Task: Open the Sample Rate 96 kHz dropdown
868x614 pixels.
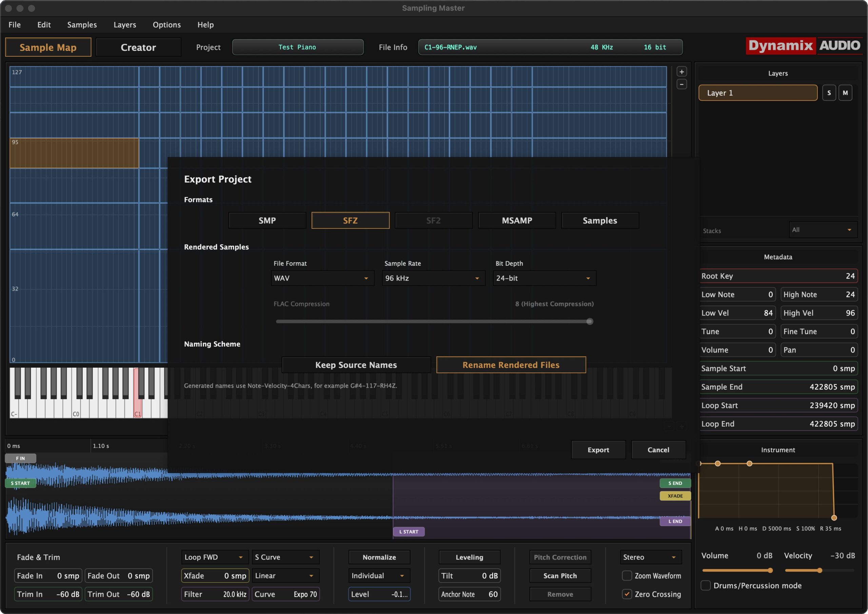Action: [x=433, y=278]
